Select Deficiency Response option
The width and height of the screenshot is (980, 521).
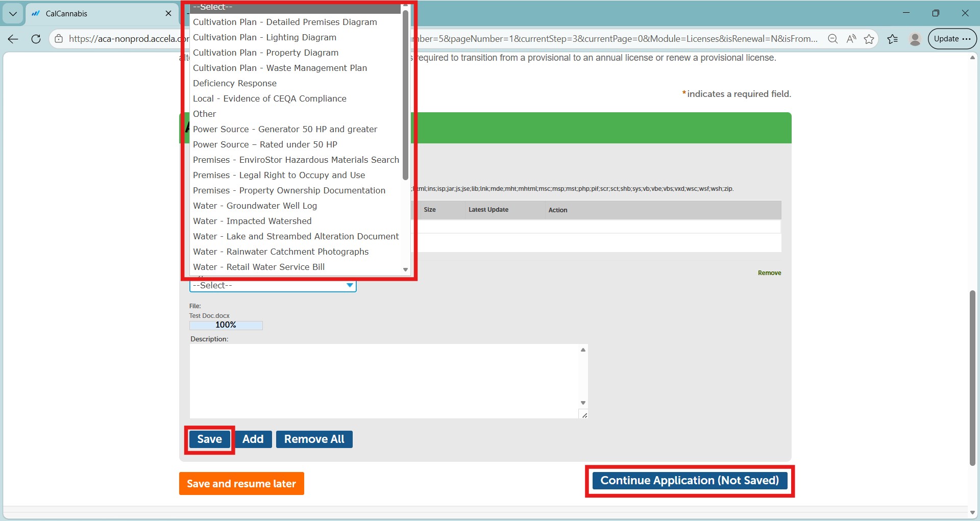(296, 83)
